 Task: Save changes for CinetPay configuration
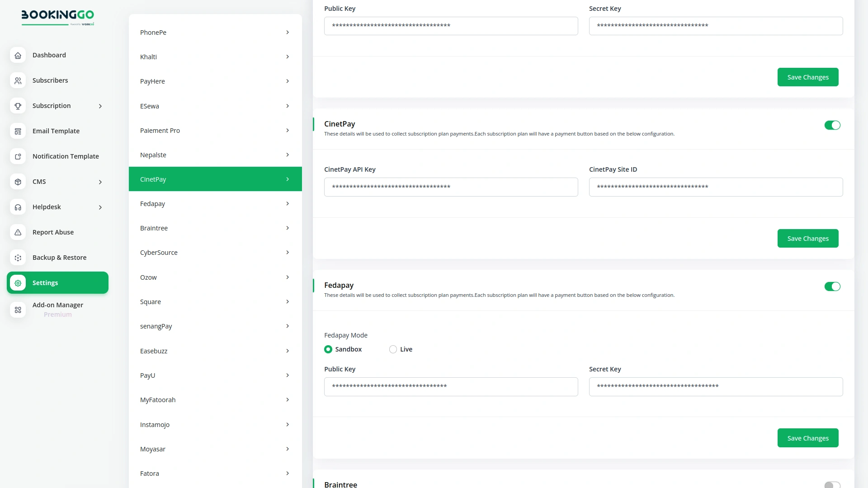(808, 238)
